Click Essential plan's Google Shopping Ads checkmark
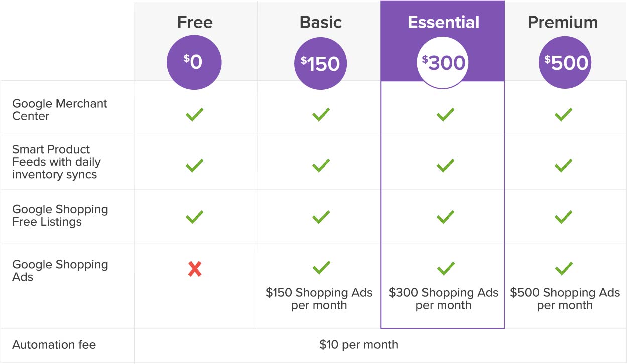The width and height of the screenshot is (627, 364). click(445, 268)
